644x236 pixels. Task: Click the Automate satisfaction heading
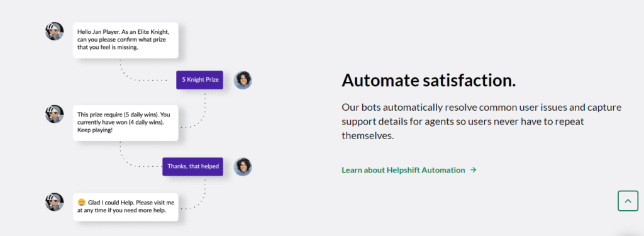428,81
